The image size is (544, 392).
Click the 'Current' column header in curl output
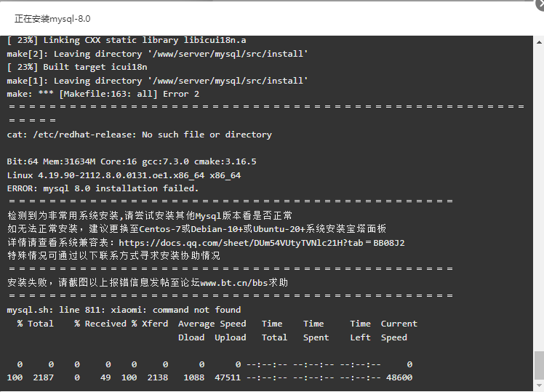pos(399,324)
